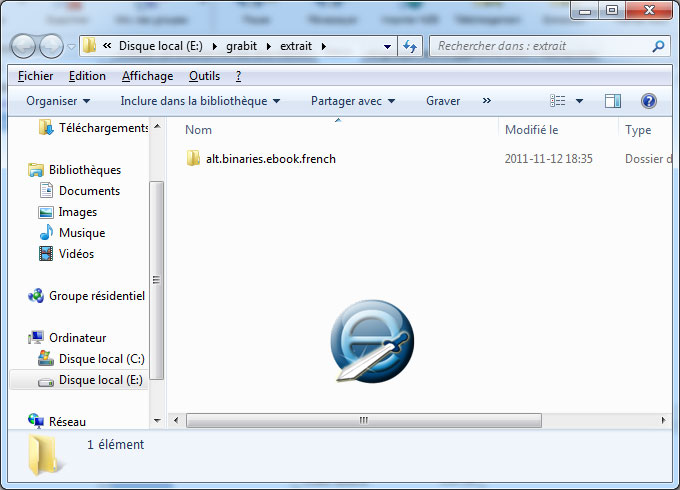The image size is (680, 490).
Task: Select Disque local (C:) in navigation pane
Action: 101,359
